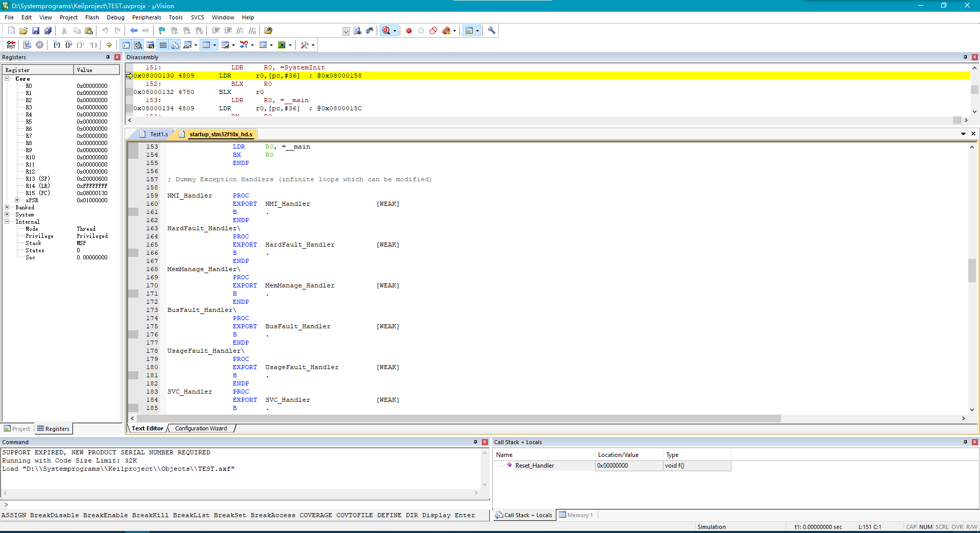This screenshot has height=533, width=980.
Task: Click the Save All icon
Action: tap(48, 31)
